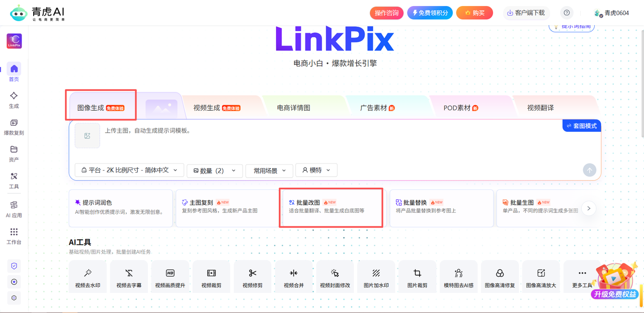Image resolution: width=644 pixels, height=313 pixels.
Task: Open 工作台 workbench in the sidebar
Action: [14, 236]
